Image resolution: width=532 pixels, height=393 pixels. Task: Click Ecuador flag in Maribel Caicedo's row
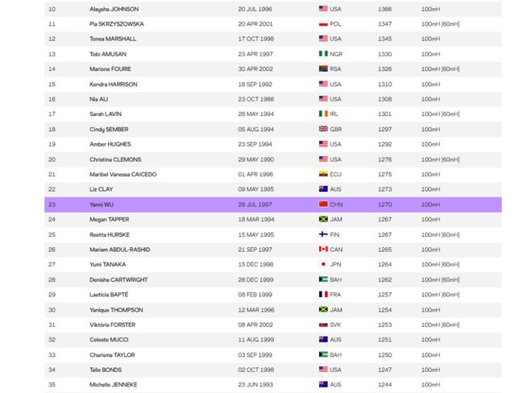click(323, 174)
